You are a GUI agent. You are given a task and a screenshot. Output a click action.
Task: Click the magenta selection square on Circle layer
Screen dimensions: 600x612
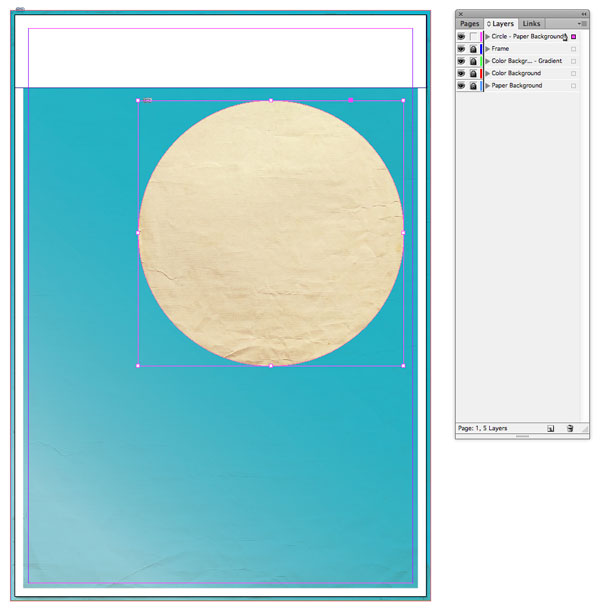(573, 37)
